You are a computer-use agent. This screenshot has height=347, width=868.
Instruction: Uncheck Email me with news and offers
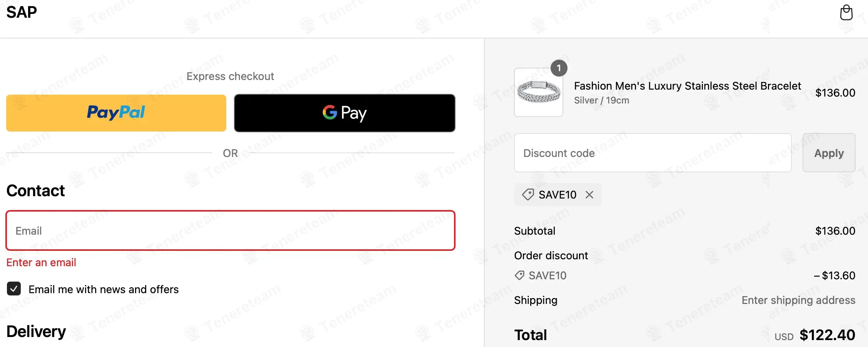[x=14, y=289]
